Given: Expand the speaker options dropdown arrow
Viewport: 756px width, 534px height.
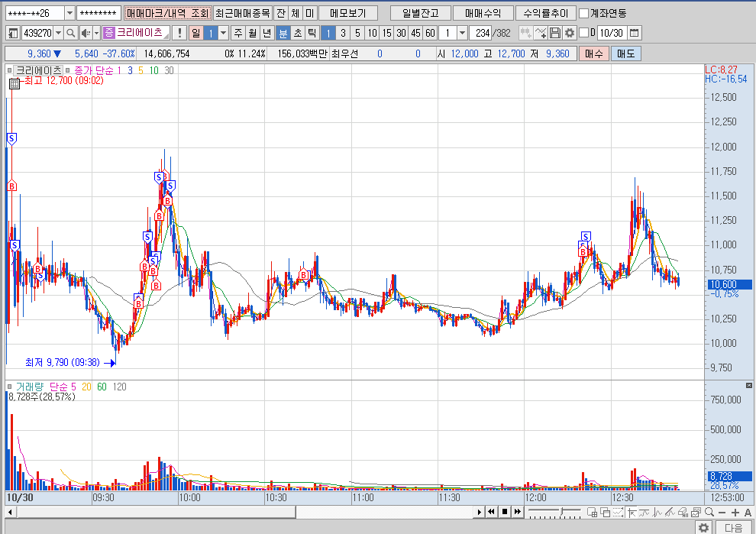Looking at the screenshot, I should [96, 33].
